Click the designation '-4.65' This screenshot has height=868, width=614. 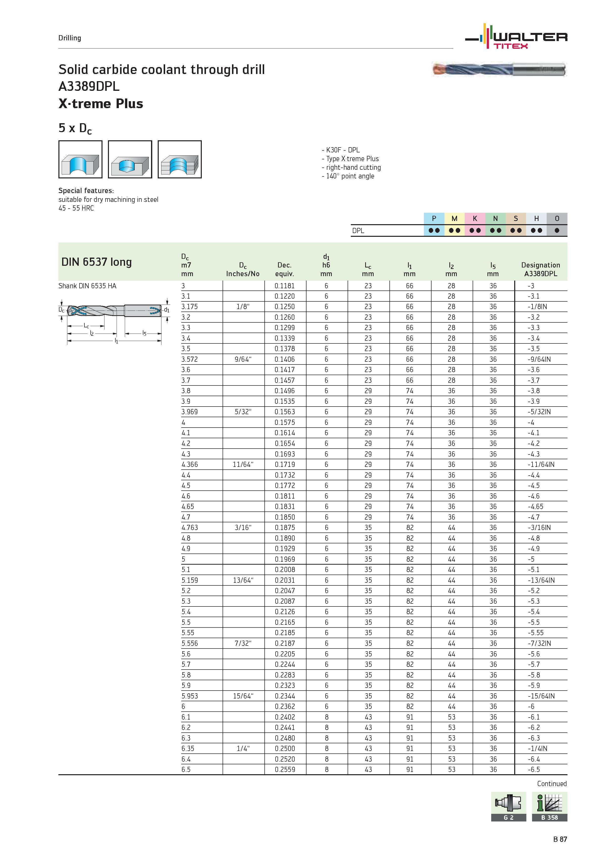click(x=535, y=506)
